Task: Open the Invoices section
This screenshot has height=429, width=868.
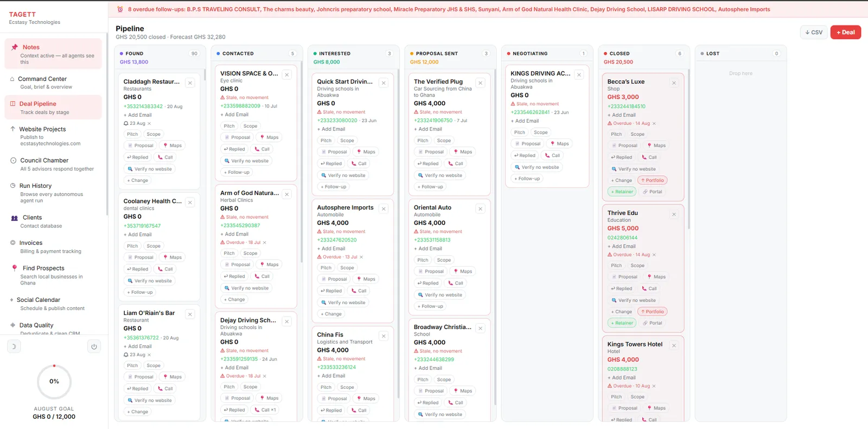Action: [53, 247]
